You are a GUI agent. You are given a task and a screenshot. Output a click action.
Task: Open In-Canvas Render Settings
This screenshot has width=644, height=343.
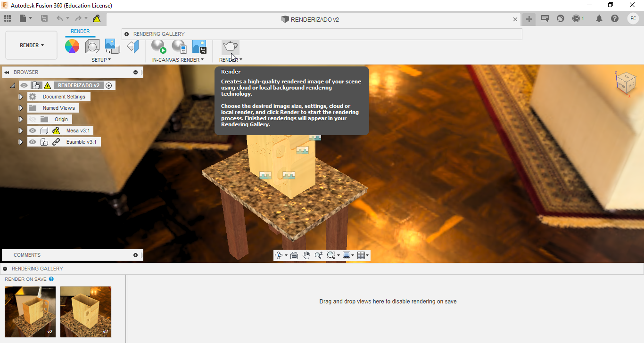[179, 46]
